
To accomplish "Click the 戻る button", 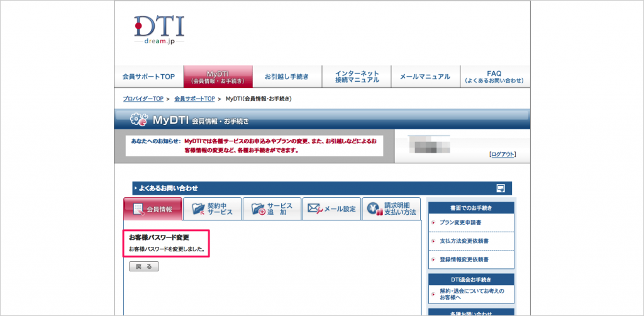I will [144, 267].
